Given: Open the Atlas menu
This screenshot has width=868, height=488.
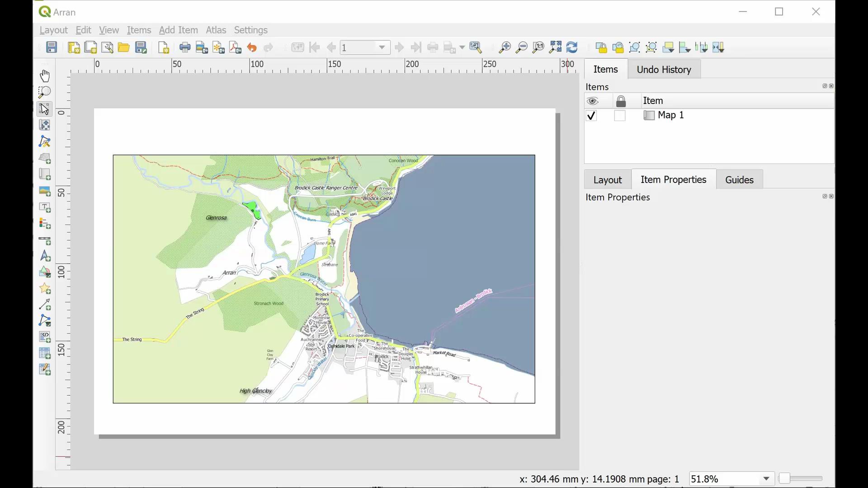Looking at the screenshot, I should (216, 30).
